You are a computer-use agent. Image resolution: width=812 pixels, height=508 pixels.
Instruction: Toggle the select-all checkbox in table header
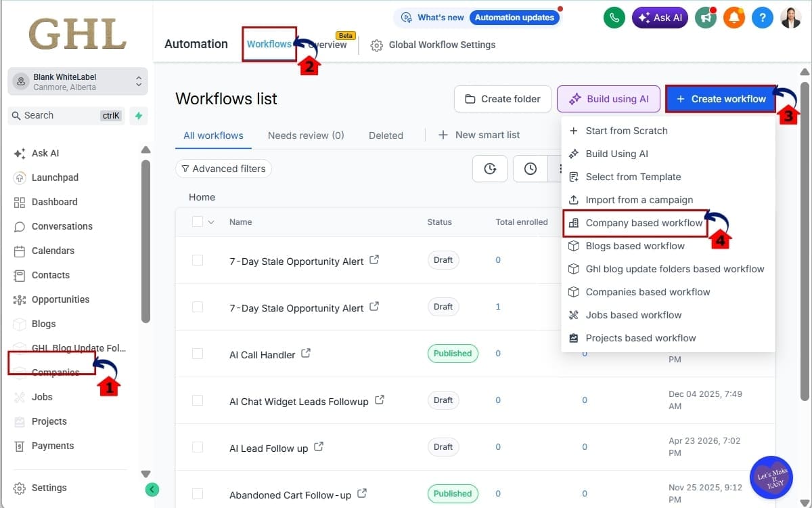[x=198, y=221]
